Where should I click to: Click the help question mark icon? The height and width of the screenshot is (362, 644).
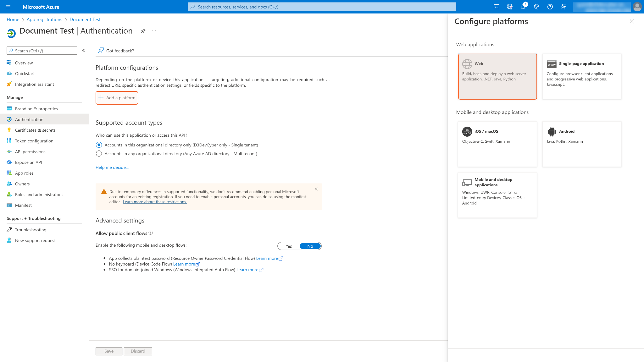[550, 7]
